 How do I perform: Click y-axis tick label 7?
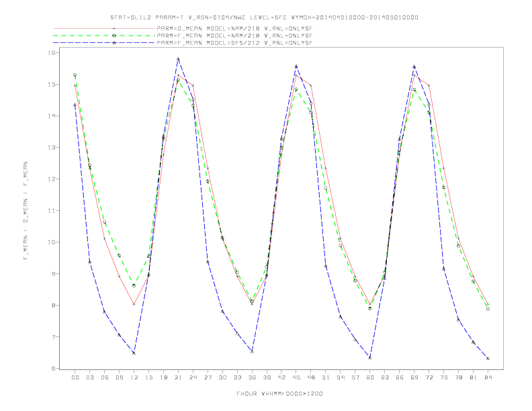[x=54, y=336]
